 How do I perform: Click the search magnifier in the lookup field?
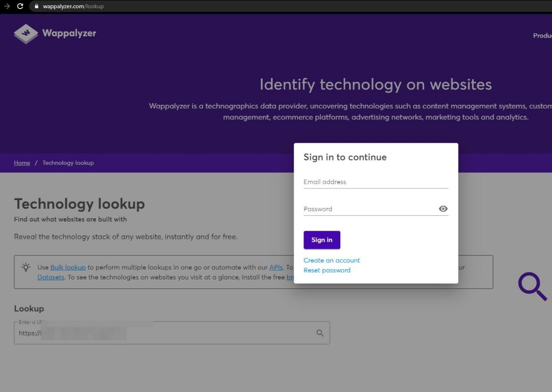click(320, 333)
